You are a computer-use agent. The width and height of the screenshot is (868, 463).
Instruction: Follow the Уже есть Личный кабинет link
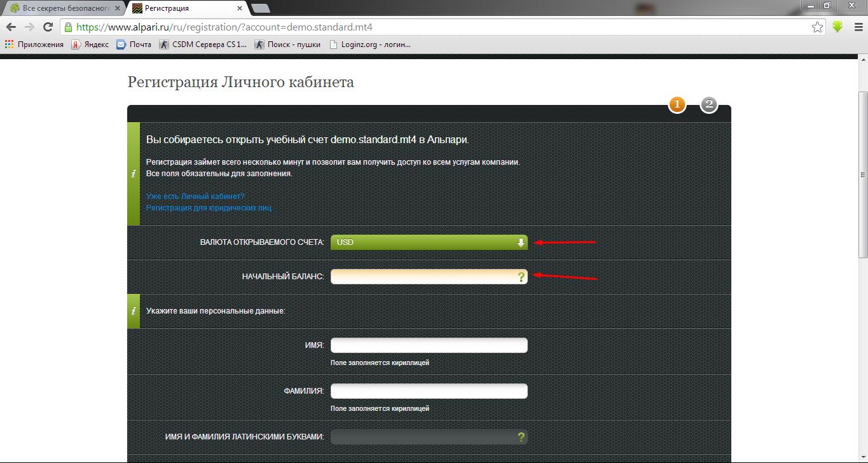[195, 197]
